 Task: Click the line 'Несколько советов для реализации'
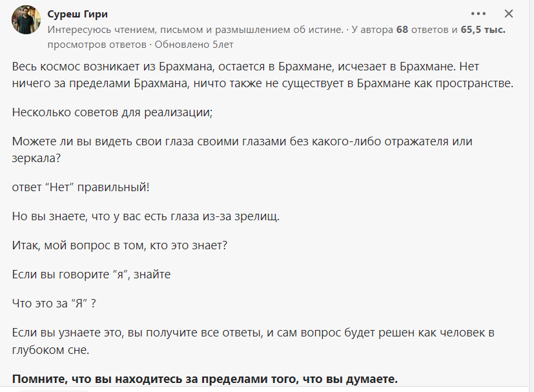pyautogui.click(x=112, y=112)
